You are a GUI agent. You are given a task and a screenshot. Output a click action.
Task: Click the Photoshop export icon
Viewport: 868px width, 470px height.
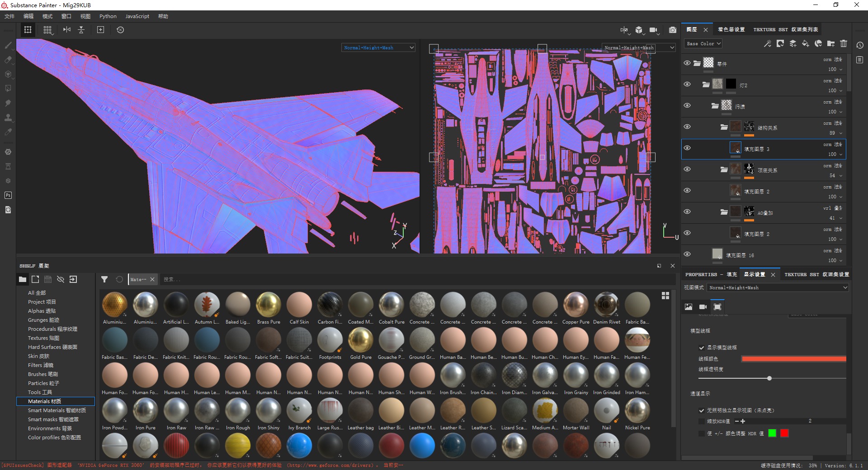[8, 195]
